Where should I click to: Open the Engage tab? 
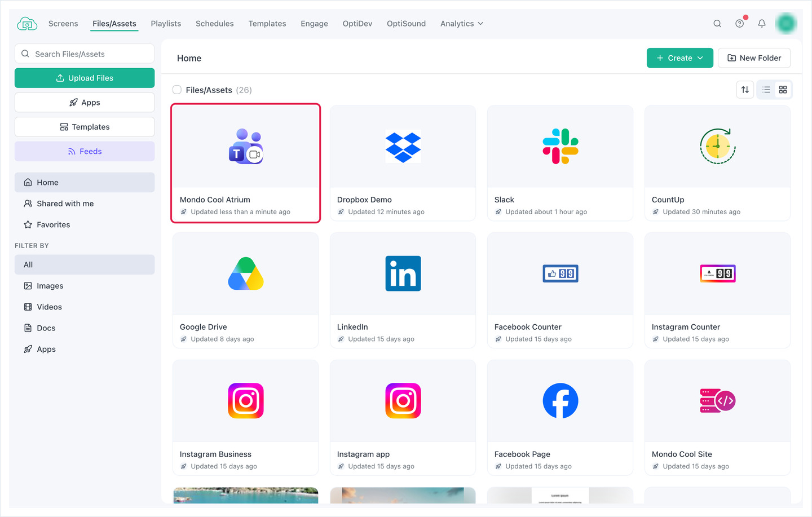click(314, 24)
